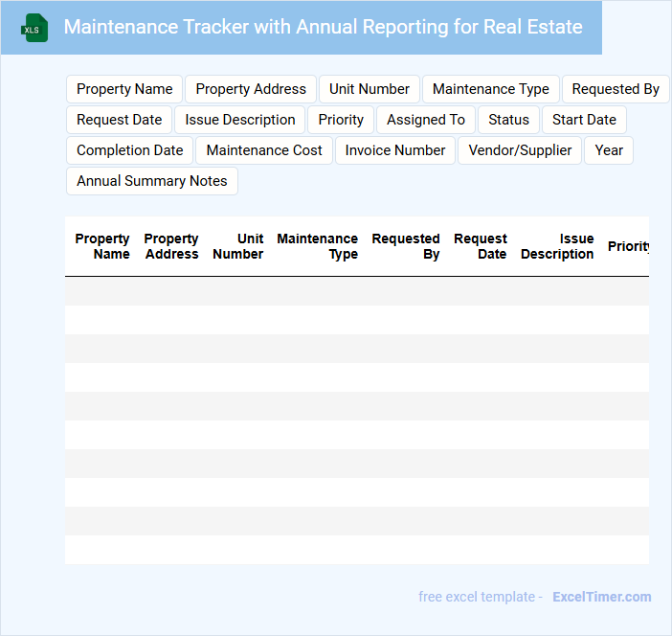Select the Property Address tag
Image resolution: width=672 pixels, height=636 pixels.
tap(251, 89)
